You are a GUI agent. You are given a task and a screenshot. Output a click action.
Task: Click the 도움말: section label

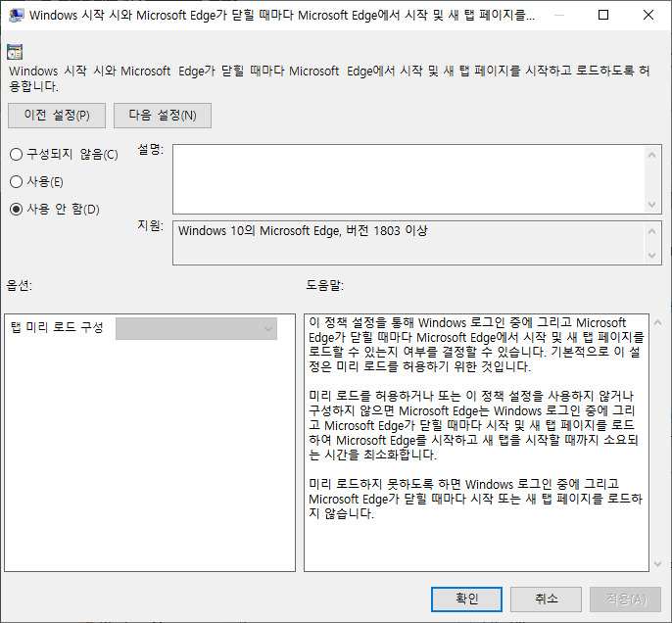point(324,285)
